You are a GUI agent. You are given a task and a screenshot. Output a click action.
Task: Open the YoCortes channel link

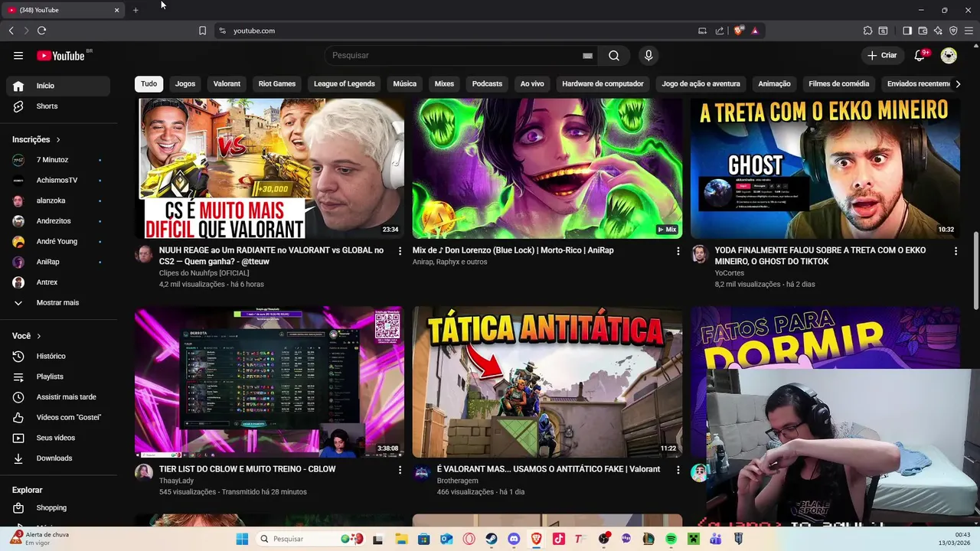(729, 273)
